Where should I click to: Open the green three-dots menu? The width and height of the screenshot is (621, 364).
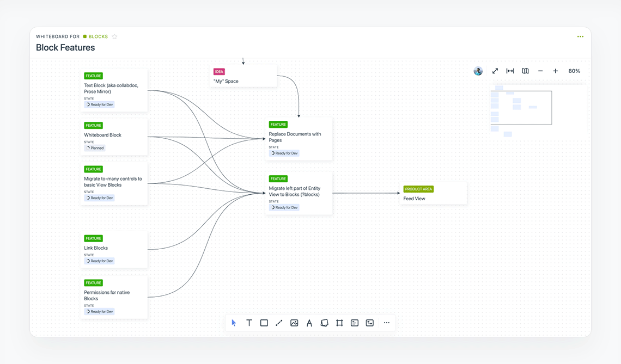(x=580, y=36)
